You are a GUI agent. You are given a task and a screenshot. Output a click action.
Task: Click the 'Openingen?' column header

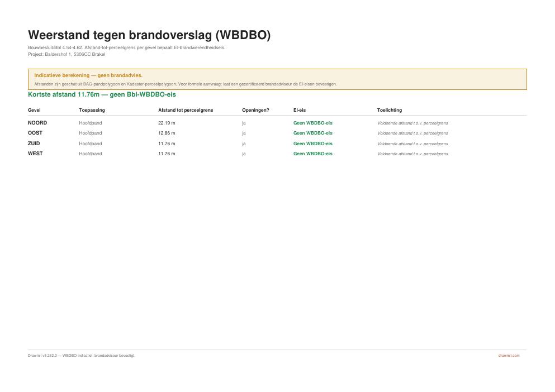point(255,110)
